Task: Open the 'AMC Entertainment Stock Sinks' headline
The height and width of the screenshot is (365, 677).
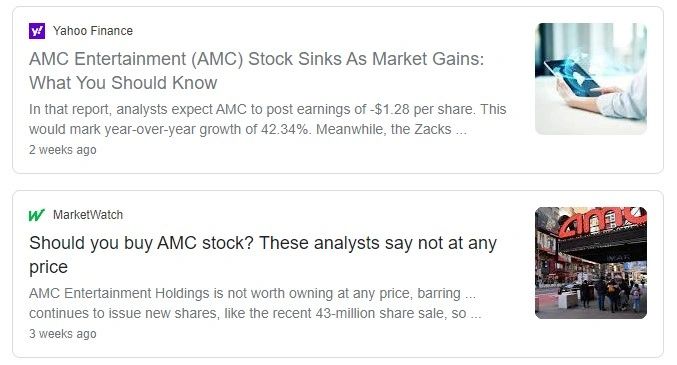Action: pos(257,71)
